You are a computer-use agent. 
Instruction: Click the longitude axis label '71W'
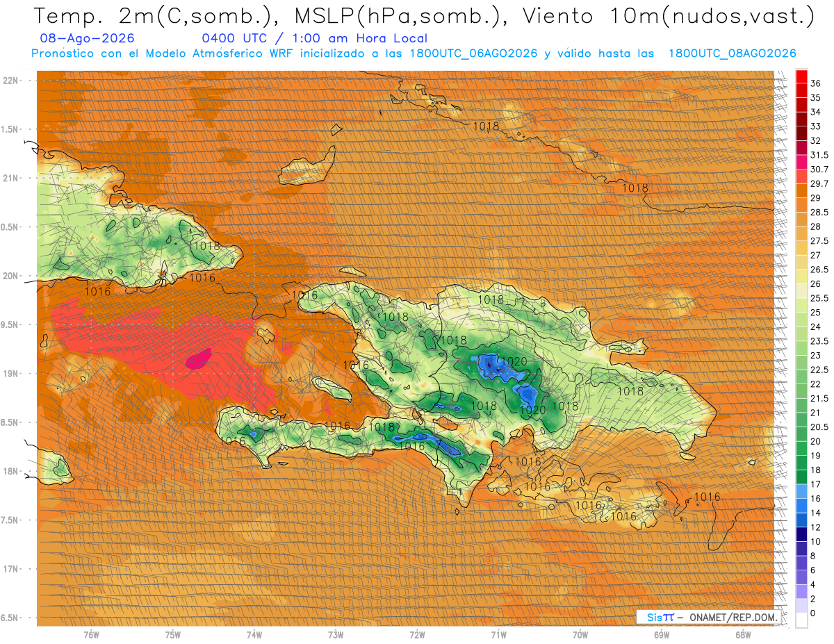(498, 634)
